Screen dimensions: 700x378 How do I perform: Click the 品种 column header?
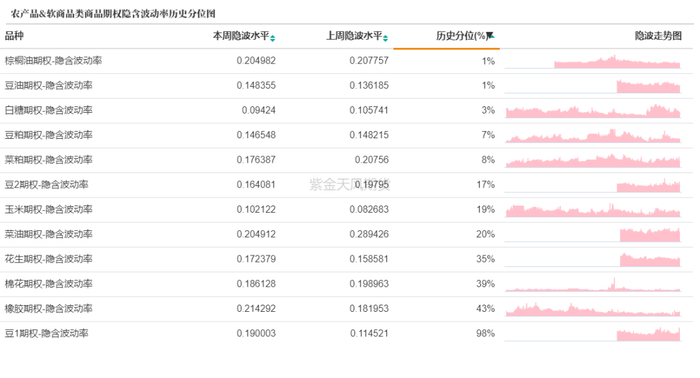point(14,36)
